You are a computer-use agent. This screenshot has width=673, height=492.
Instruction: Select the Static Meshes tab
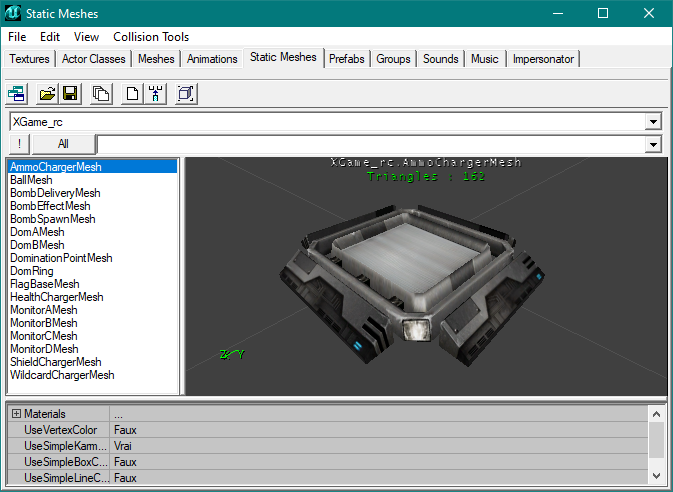coord(283,57)
